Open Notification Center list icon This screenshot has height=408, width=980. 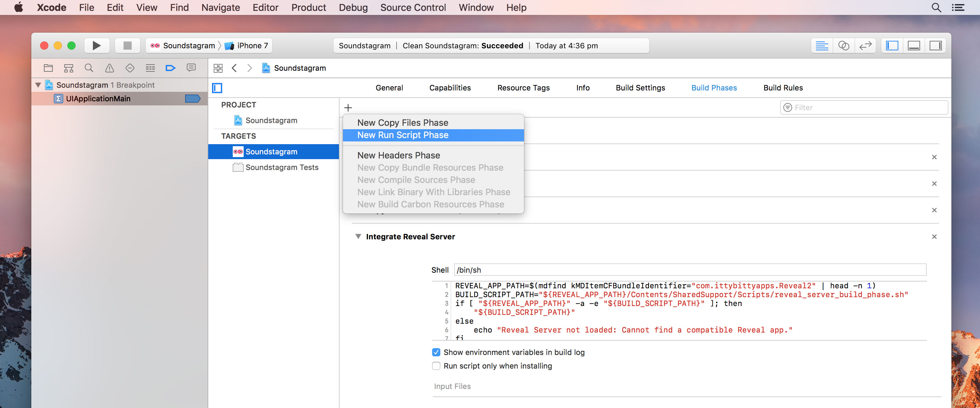958,7
